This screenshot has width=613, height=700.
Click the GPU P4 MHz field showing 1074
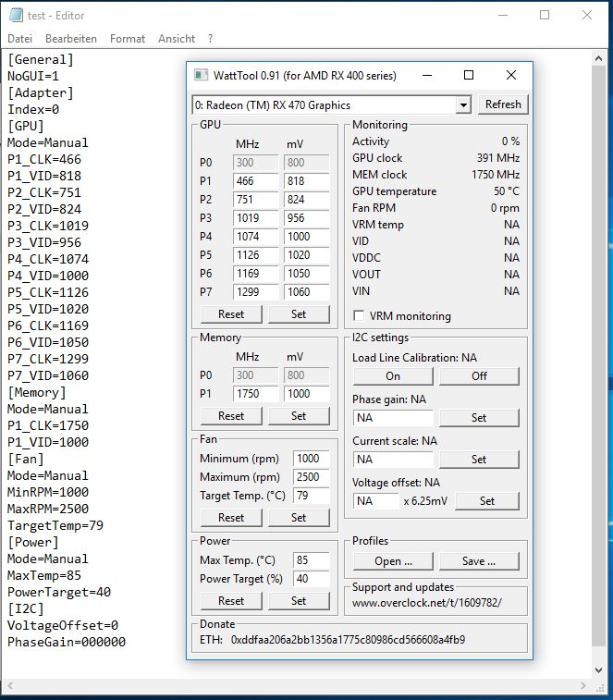[x=255, y=237]
